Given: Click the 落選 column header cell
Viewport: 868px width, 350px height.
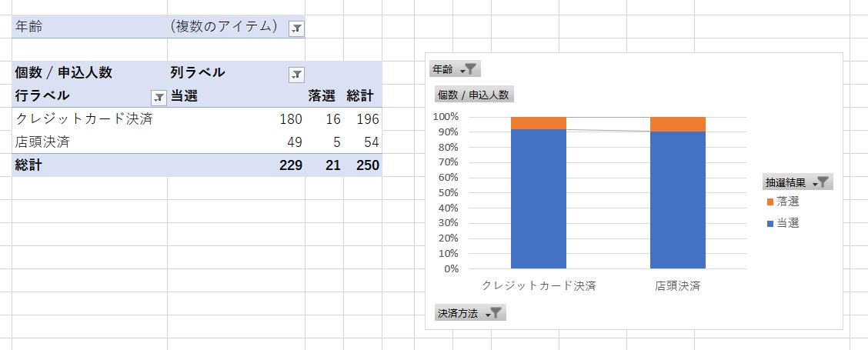Looking at the screenshot, I should 324,96.
